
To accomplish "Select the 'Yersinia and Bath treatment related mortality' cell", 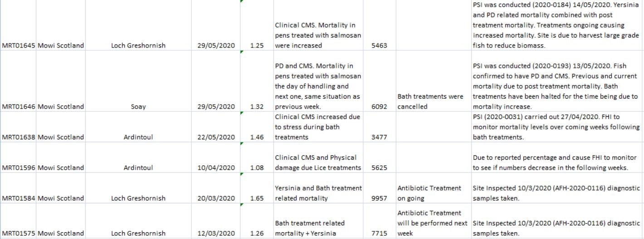I will [x=318, y=193].
